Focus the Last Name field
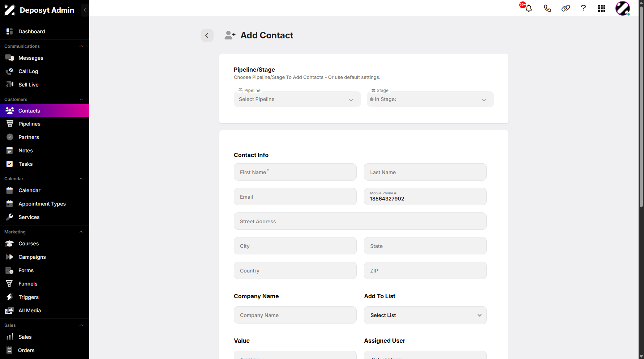 425,172
